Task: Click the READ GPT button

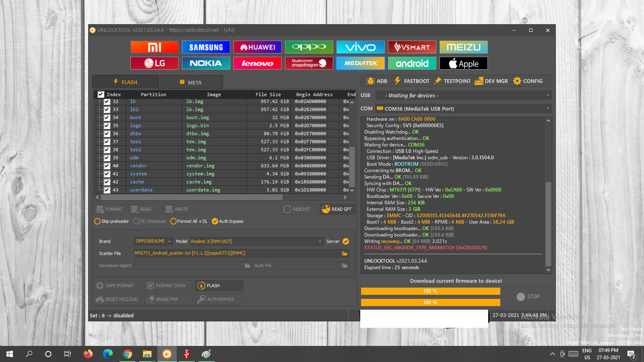Action: [337, 209]
